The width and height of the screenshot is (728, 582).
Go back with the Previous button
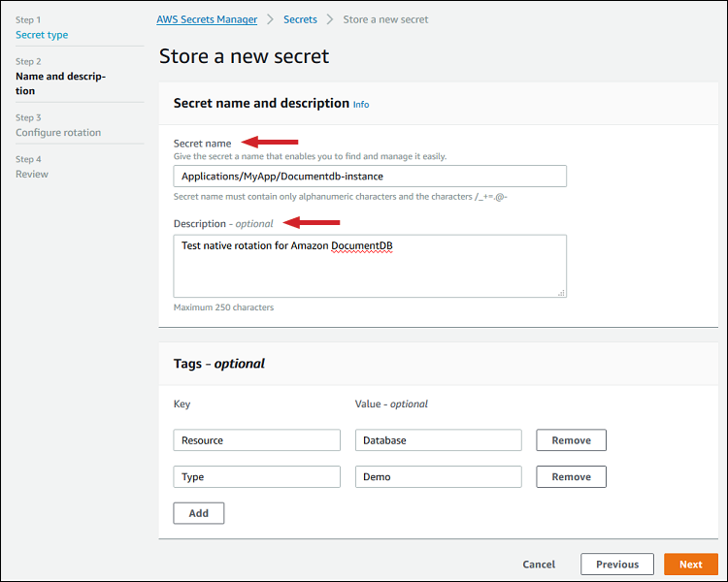(617, 565)
